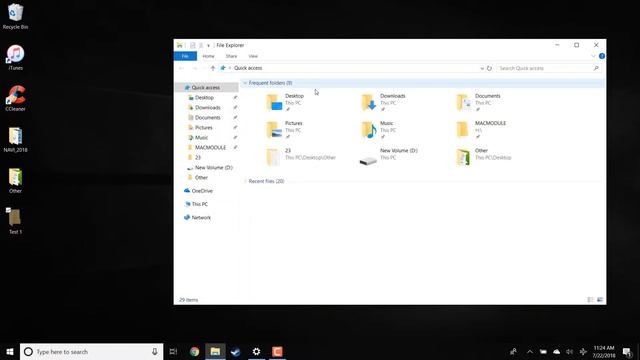Switch to Details view icon
Screen dimensions: 640x360
point(590,300)
